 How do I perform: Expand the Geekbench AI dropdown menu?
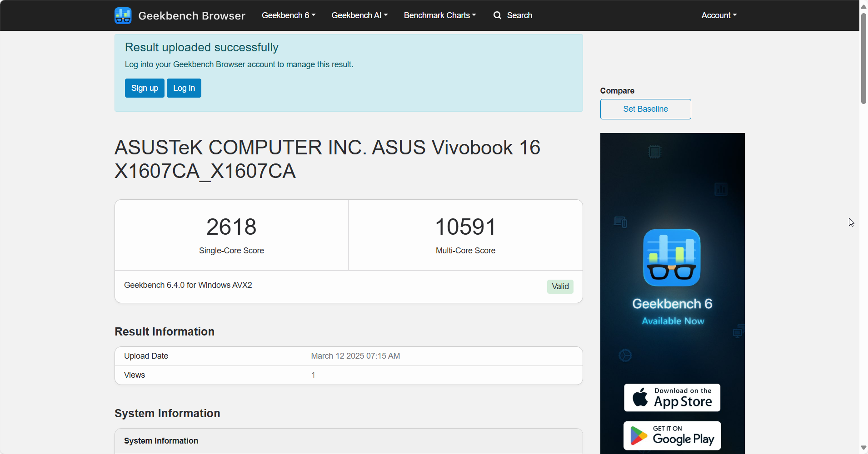point(359,15)
